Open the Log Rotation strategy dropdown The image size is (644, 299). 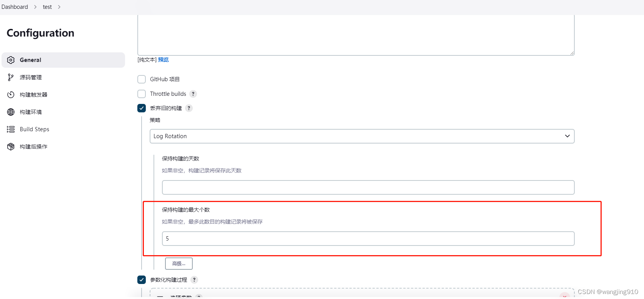click(362, 136)
